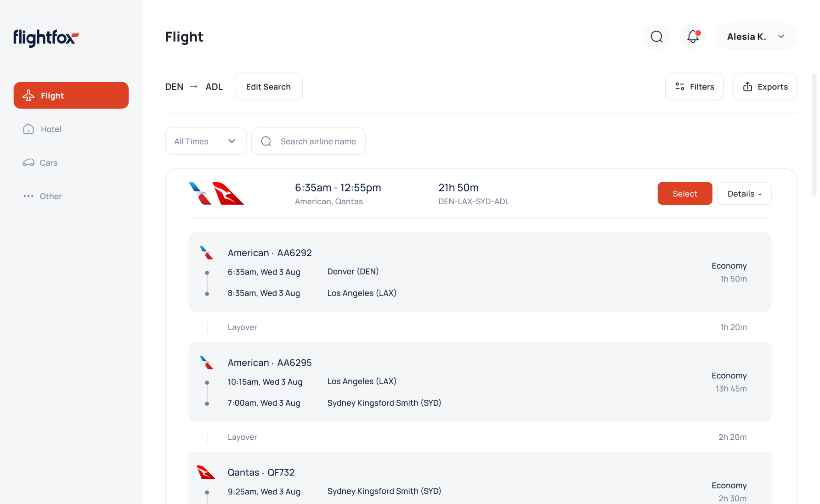Click the Qantas logo in flight summary
This screenshot has width=820, height=504.
228,193
